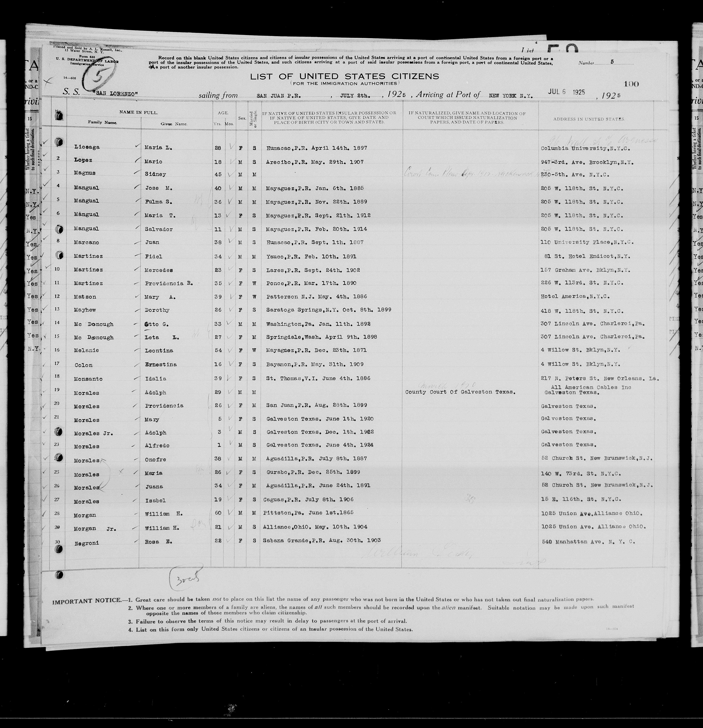Screen dimensions: 703x728
Task: Click the given name 'Onofre'
Action: [x=155, y=460]
